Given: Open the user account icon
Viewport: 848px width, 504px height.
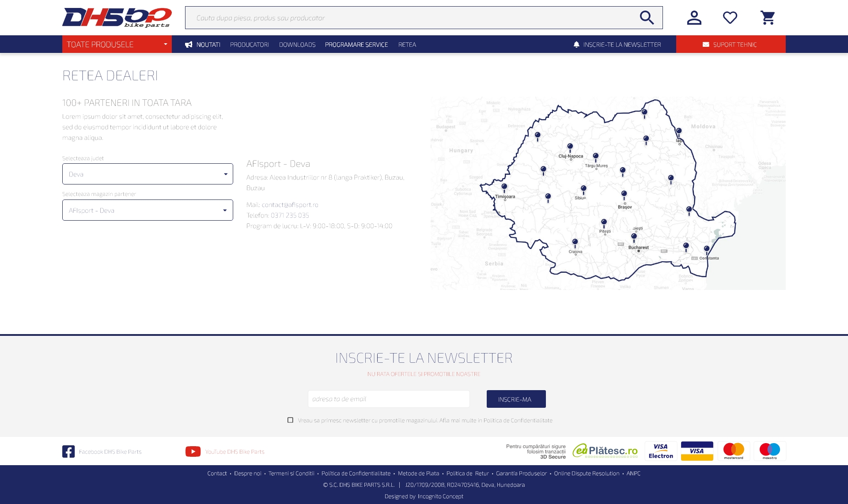Looking at the screenshot, I should pyautogui.click(x=694, y=18).
